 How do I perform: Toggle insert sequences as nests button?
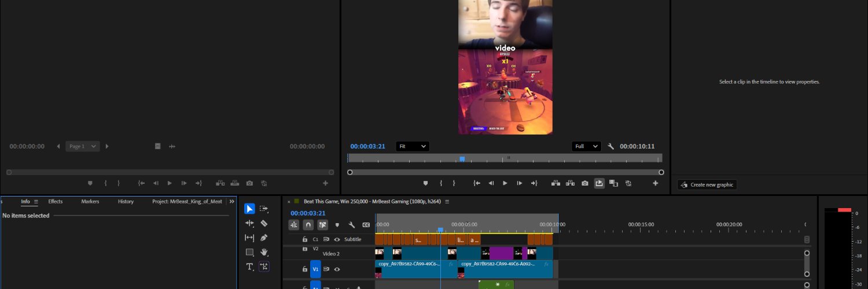click(294, 225)
